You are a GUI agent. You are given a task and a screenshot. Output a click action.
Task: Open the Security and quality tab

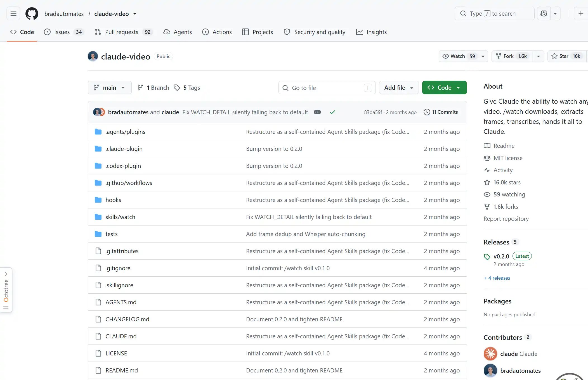coord(315,32)
